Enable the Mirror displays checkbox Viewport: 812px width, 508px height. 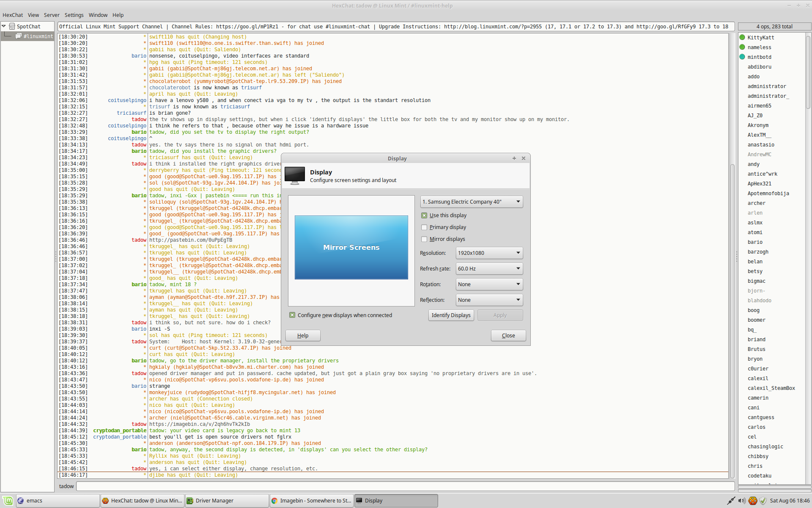click(424, 239)
